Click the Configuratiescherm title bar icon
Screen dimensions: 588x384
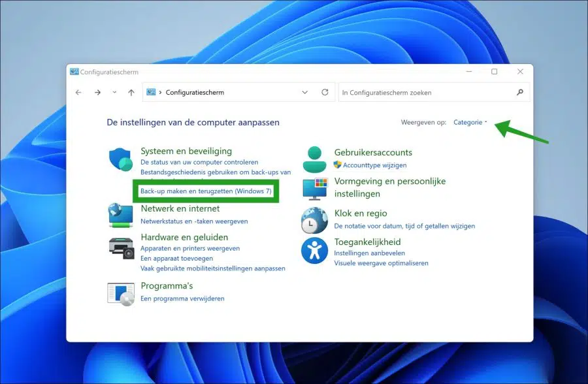[x=74, y=72]
